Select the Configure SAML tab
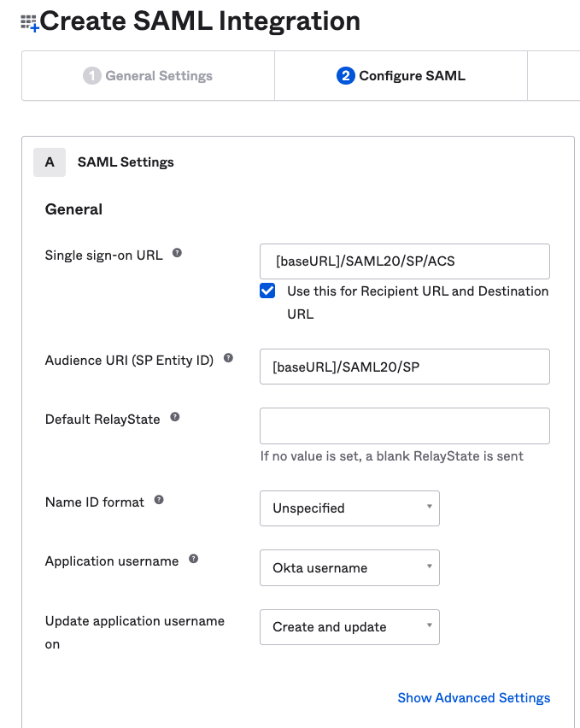580x728 pixels. click(x=401, y=75)
